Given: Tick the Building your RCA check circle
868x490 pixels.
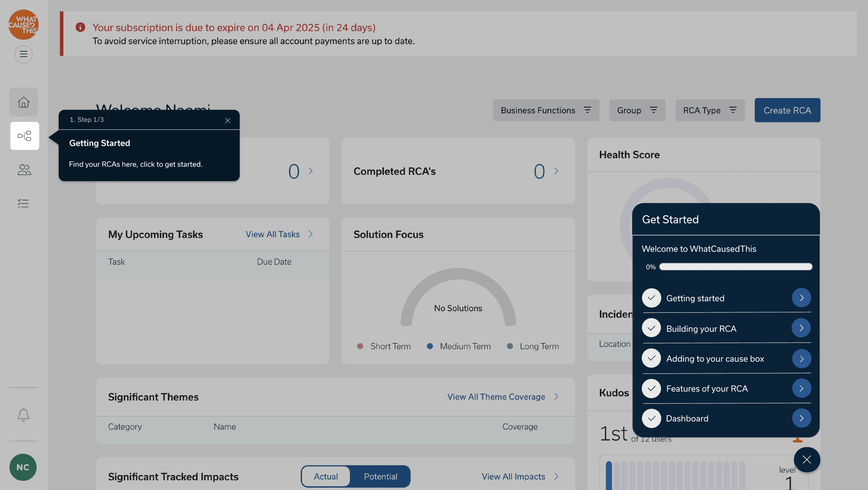Looking at the screenshot, I should 651,328.
